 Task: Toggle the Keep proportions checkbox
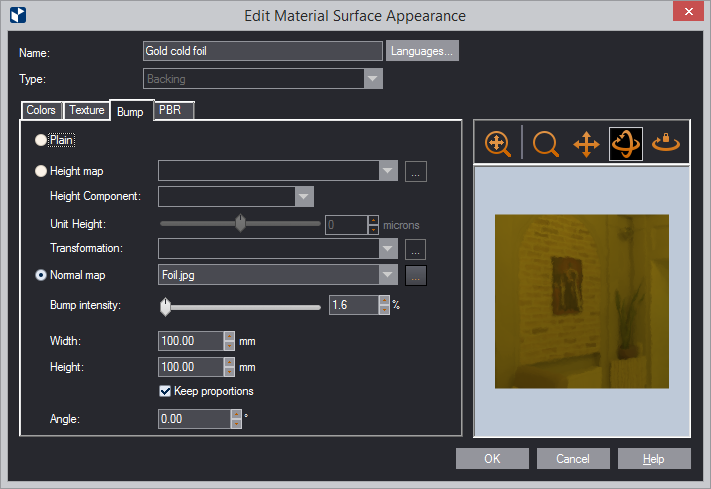click(x=165, y=391)
